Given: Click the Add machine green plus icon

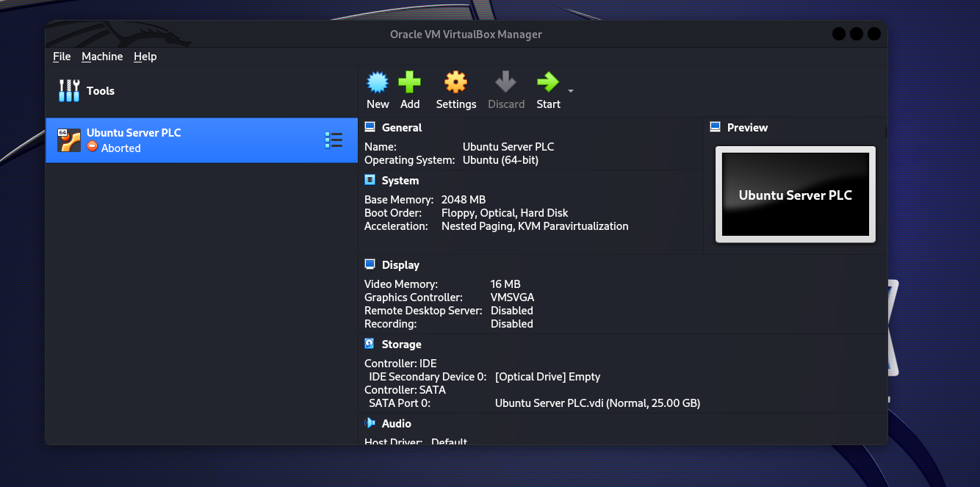Looking at the screenshot, I should 410,82.
